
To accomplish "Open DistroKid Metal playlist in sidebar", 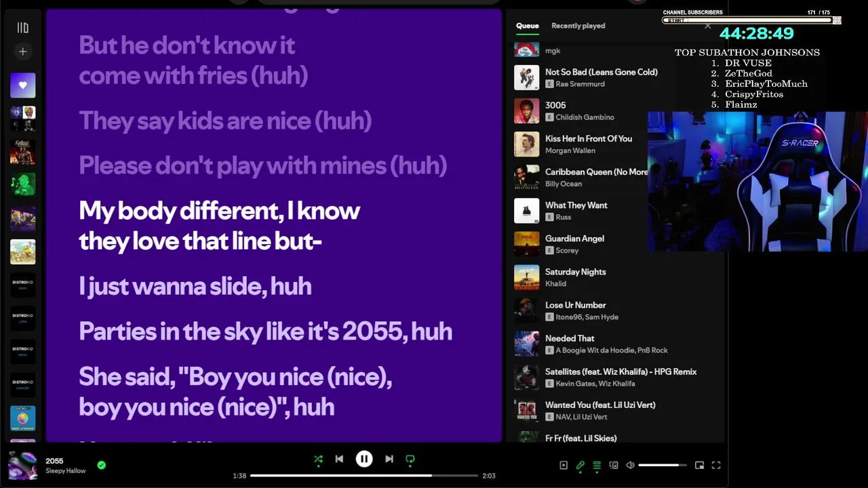I will 22,352.
